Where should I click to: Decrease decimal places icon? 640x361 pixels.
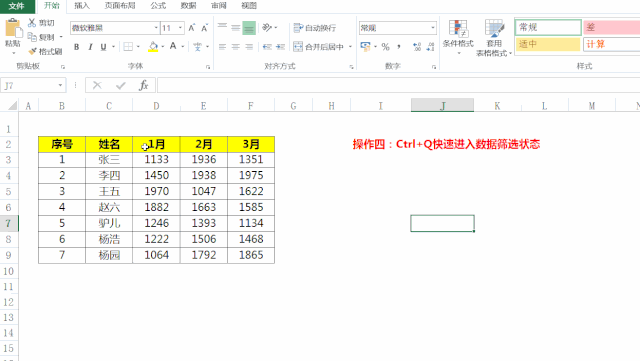(x=430, y=47)
